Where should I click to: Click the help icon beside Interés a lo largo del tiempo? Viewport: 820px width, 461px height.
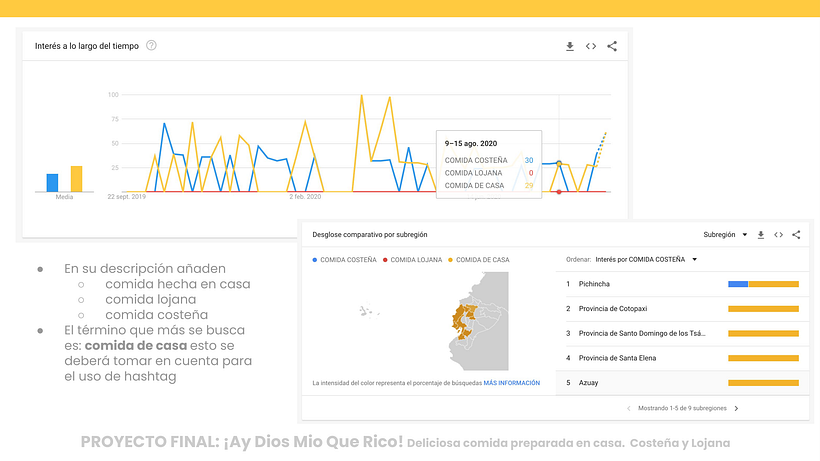coord(151,46)
